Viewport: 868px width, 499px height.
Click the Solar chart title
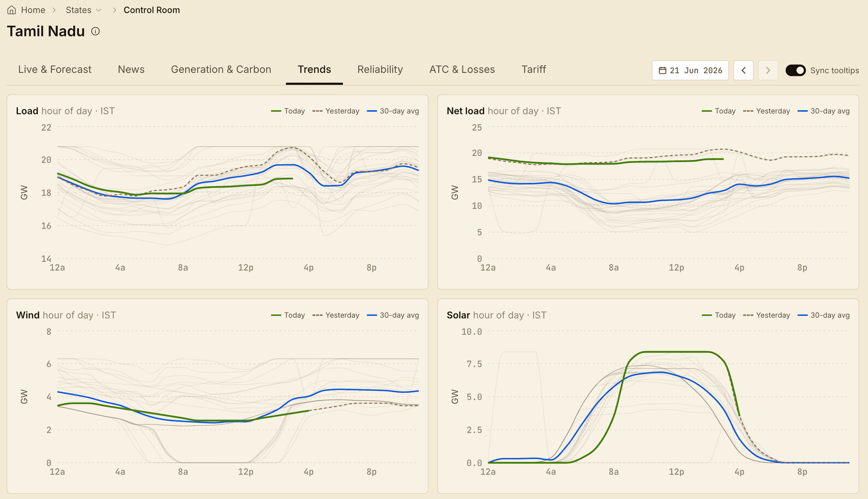point(458,315)
